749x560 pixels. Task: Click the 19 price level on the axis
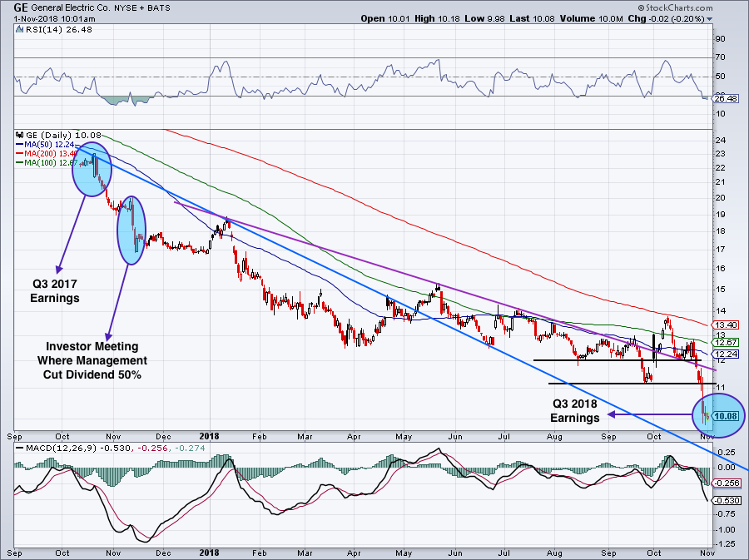click(720, 215)
